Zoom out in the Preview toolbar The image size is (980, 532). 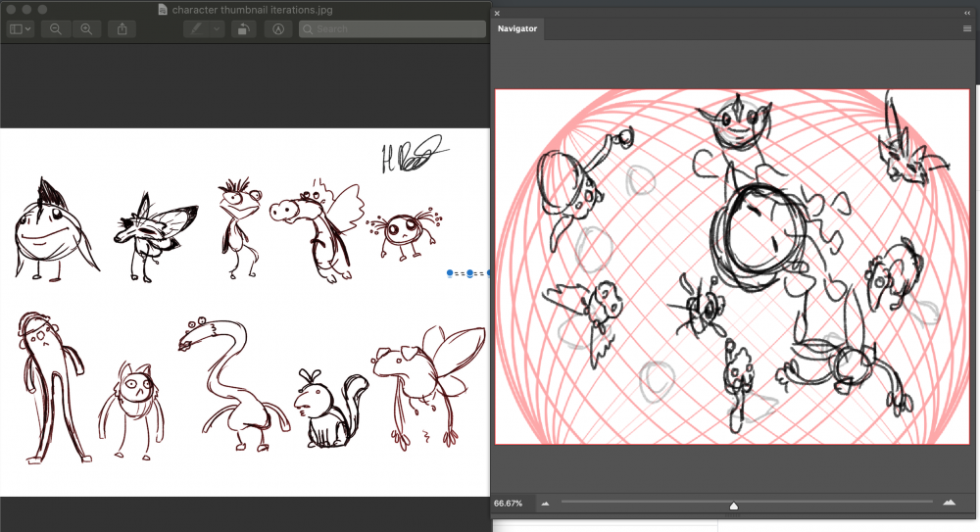point(56,29)
